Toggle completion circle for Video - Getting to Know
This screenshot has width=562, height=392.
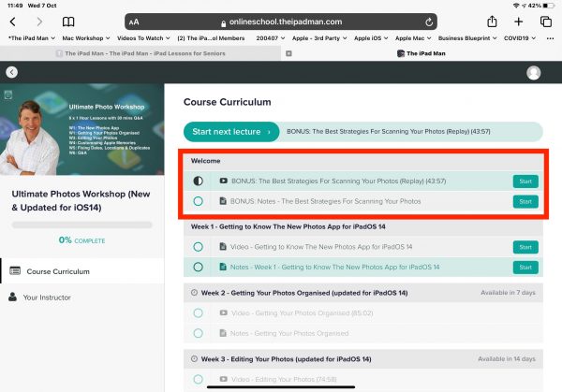point(199,247)
